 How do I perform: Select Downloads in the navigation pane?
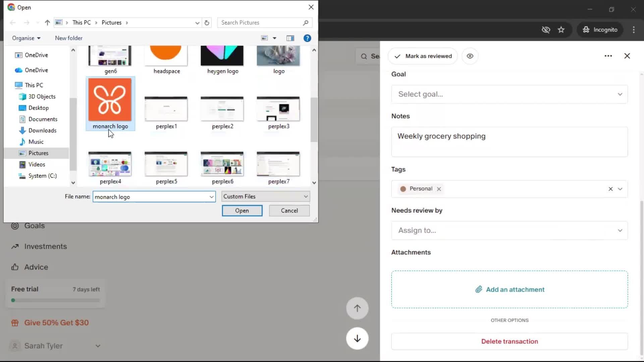coord(42,130)
